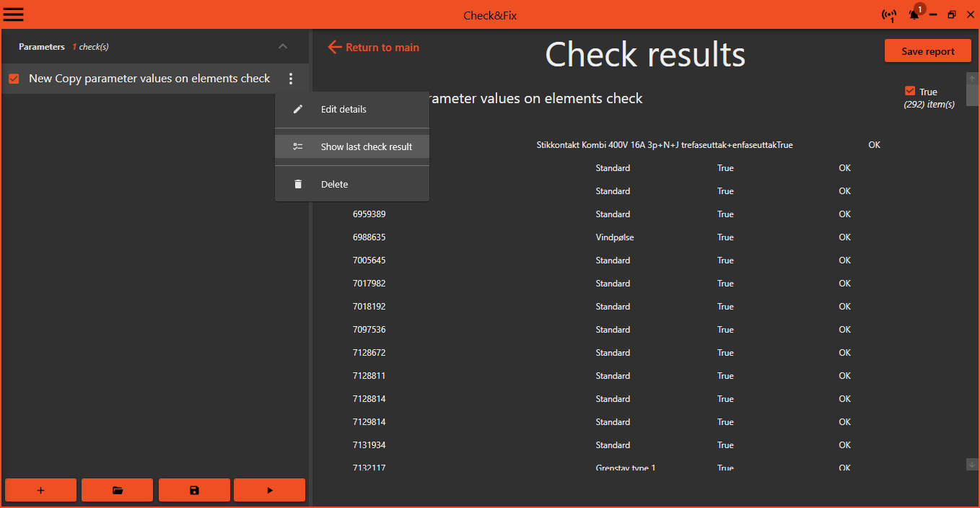Restore down the application window
980x508 pixels.
point(952,15)
